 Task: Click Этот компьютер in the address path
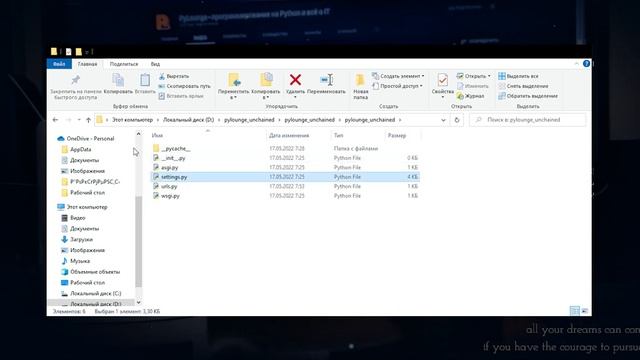pyautogui.click(x=133, y=120)
